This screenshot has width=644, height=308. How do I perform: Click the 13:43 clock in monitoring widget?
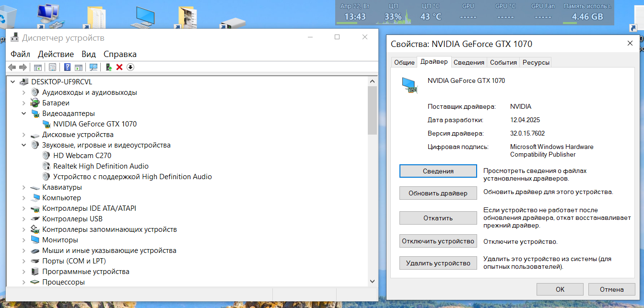(x=355, y=17)
